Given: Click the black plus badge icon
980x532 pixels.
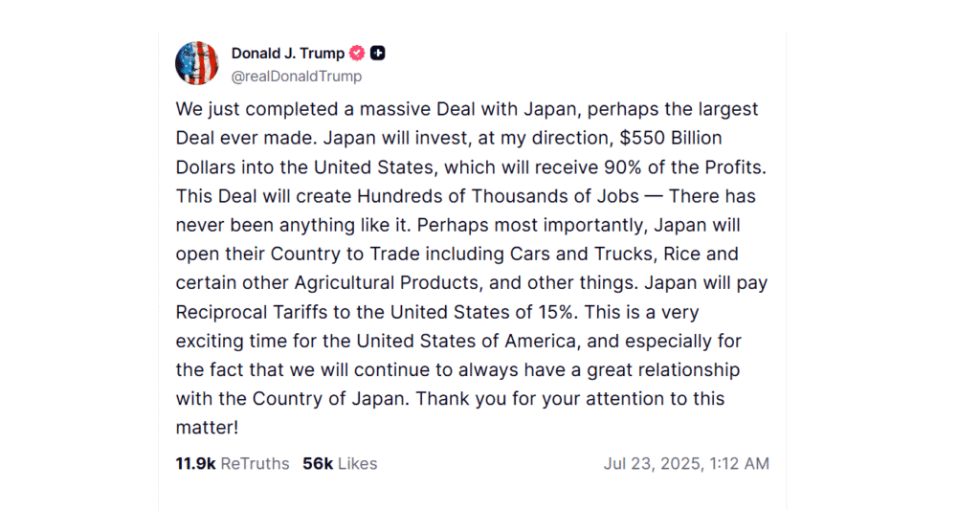Looking at the screenshot, I should (378, 54).
